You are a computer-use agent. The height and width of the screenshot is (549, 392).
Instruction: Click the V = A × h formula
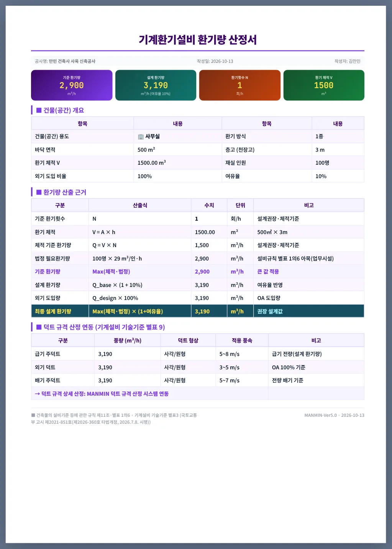(104, 232)
